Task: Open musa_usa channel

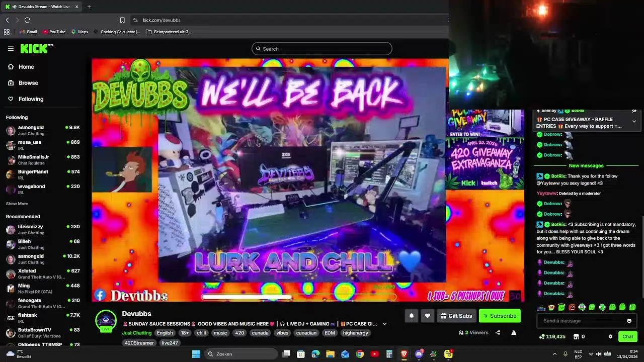Action: [x=43, y=145]
